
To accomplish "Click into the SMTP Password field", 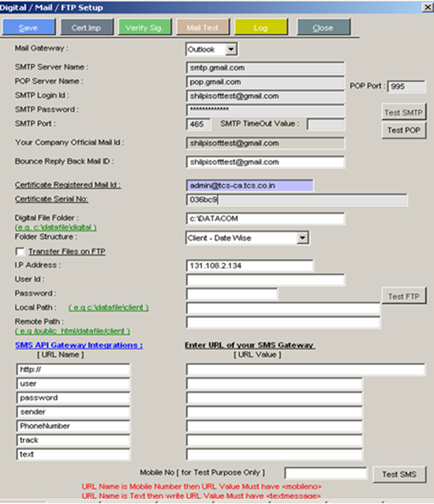I will 265,110.
